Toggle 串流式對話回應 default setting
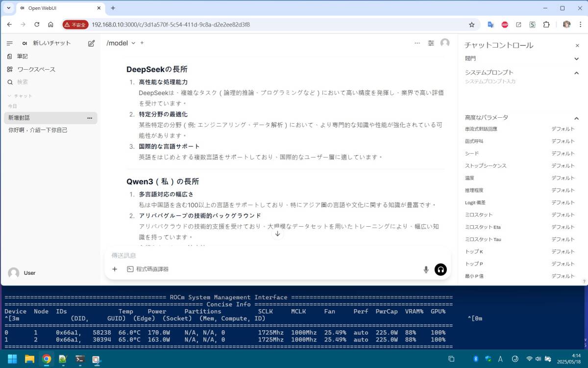588x368 pixels. (563, 129)
